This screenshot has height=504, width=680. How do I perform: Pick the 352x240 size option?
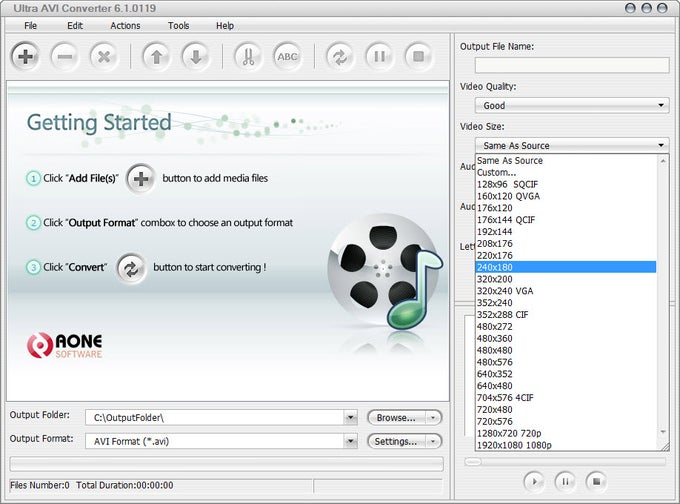click(566, 303)
